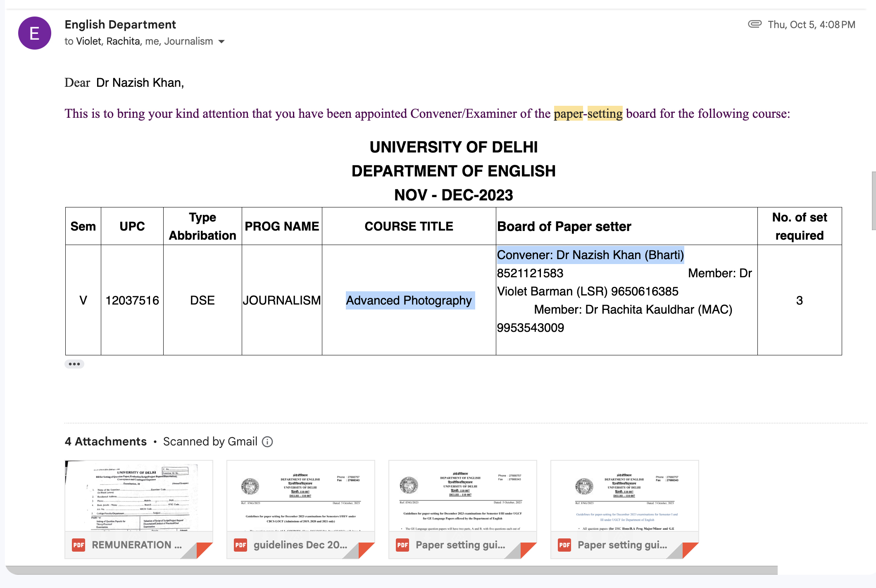Screen dimensions: 876x588
Task: Show trimmed content with three dots
Action: click(x=74, y=364)
